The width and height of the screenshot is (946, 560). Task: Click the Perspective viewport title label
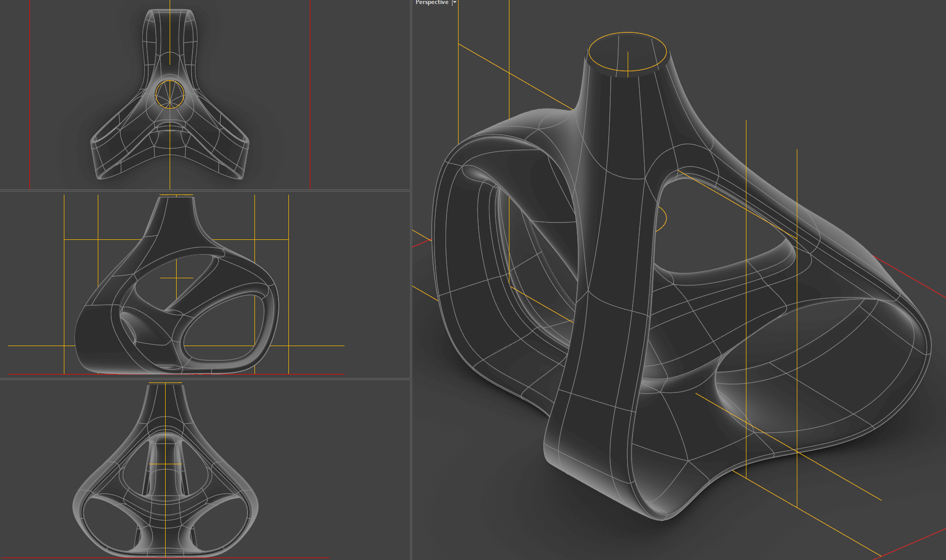click(x=432, y=2)
